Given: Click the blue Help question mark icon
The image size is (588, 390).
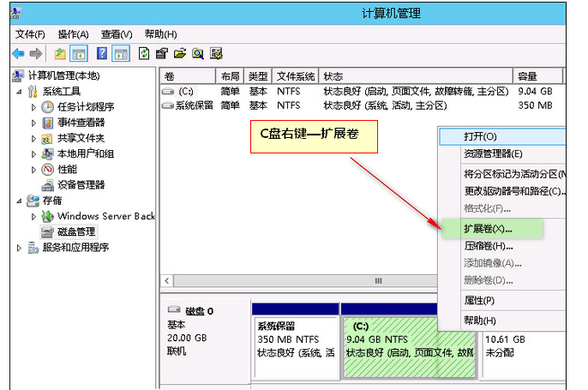Looking at the screenshot, I should pyautogui.click(x=102, y=53).
